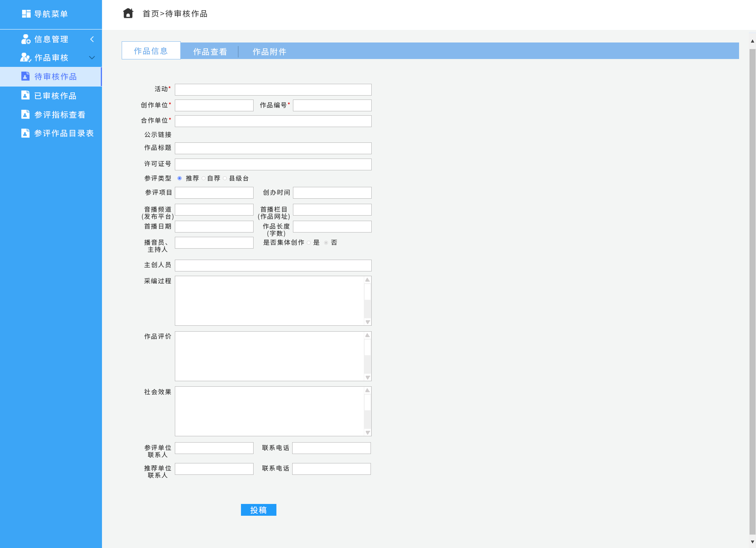Open 参评指标查看 sidebar link
This screenshot has height=548, width=756.
[60, 114]
